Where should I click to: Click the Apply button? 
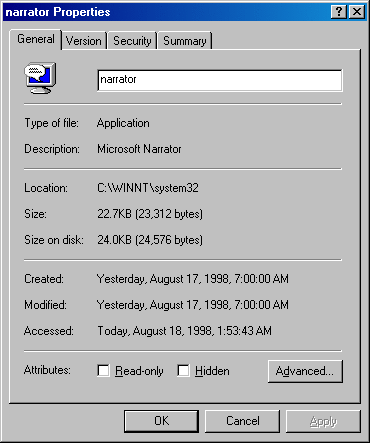[x=323, y=421]
